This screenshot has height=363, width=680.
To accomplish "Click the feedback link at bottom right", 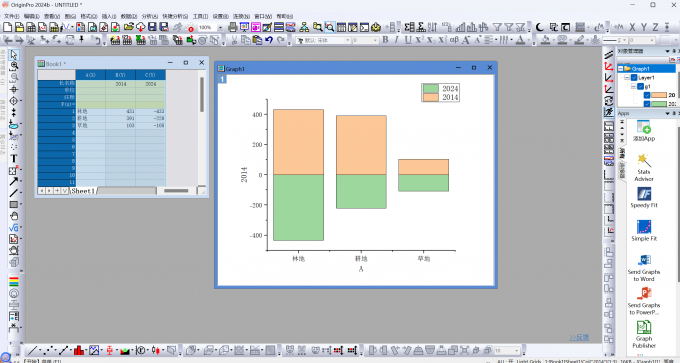I will point(579,337).
